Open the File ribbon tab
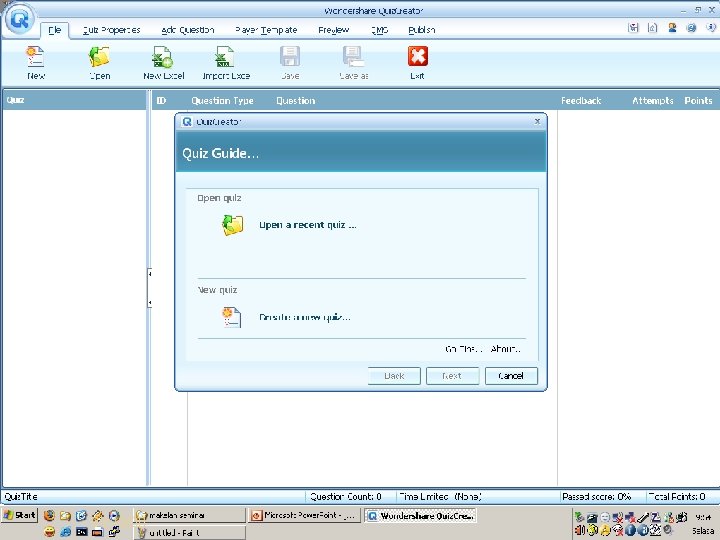The width and height of the screenshot is (720, 540). (55, 30)
